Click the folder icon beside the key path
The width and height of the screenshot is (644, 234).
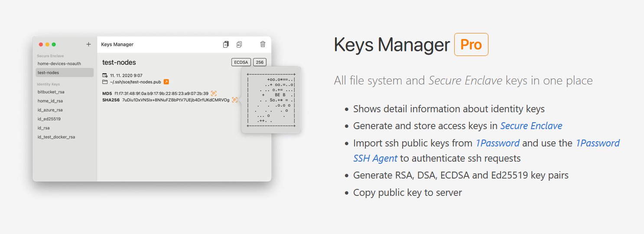pyautogui.click(x=105, y=81)
